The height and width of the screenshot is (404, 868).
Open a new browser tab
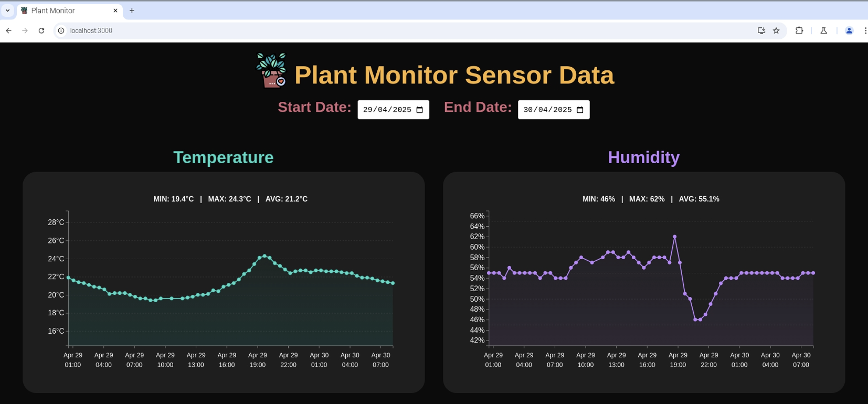(132, 10)
